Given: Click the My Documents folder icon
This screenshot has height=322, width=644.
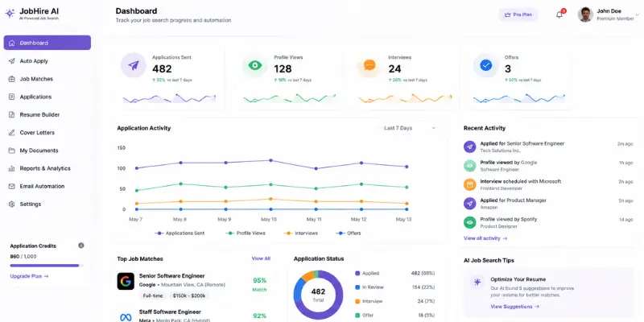Looking at the screenshot, I should [x=11, y=151].
